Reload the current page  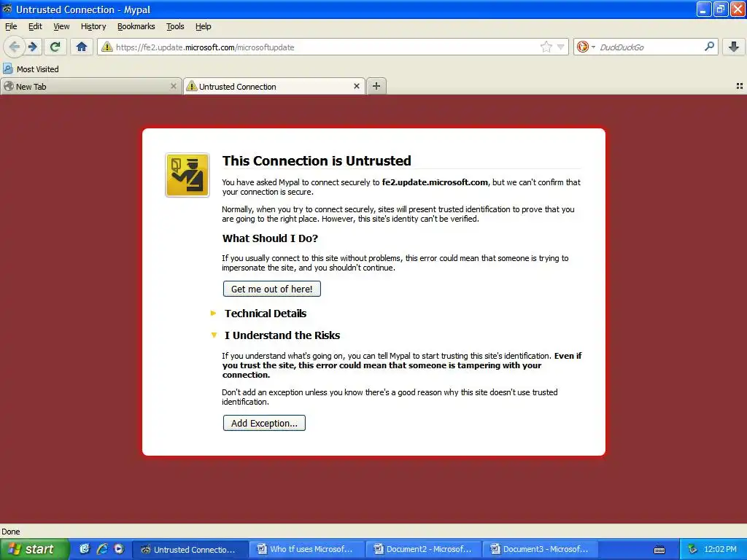coord(55,47)
